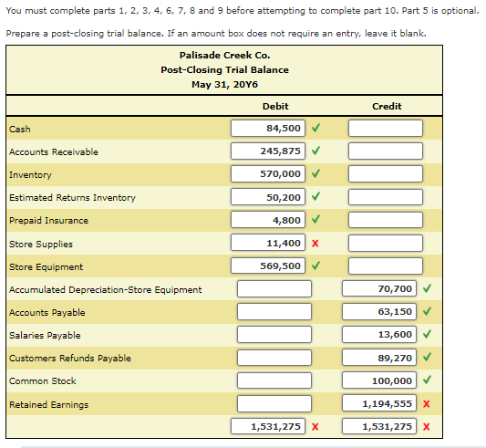
Task: Click the Salaries Payable account label
Action: pos(45,335)
